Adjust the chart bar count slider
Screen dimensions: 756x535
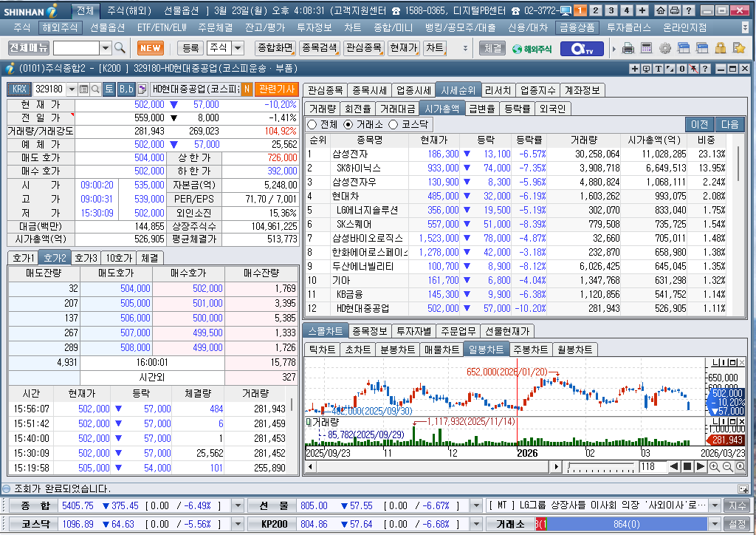point(601,466)
